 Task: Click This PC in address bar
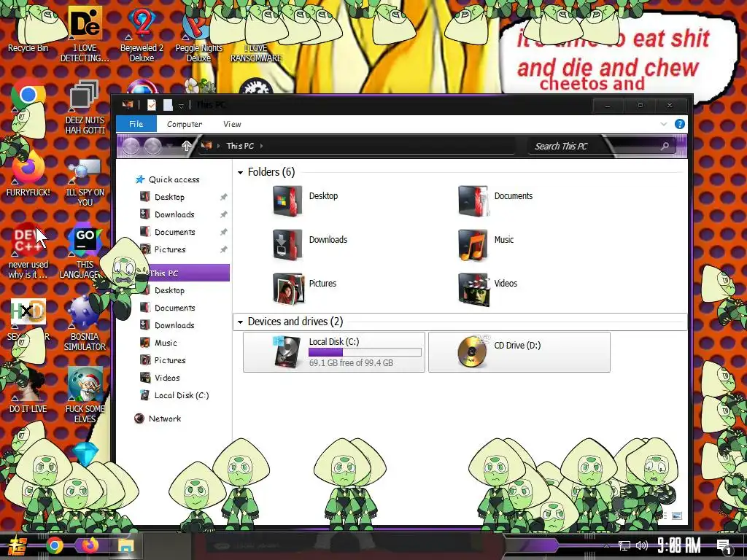coord(240,146)
